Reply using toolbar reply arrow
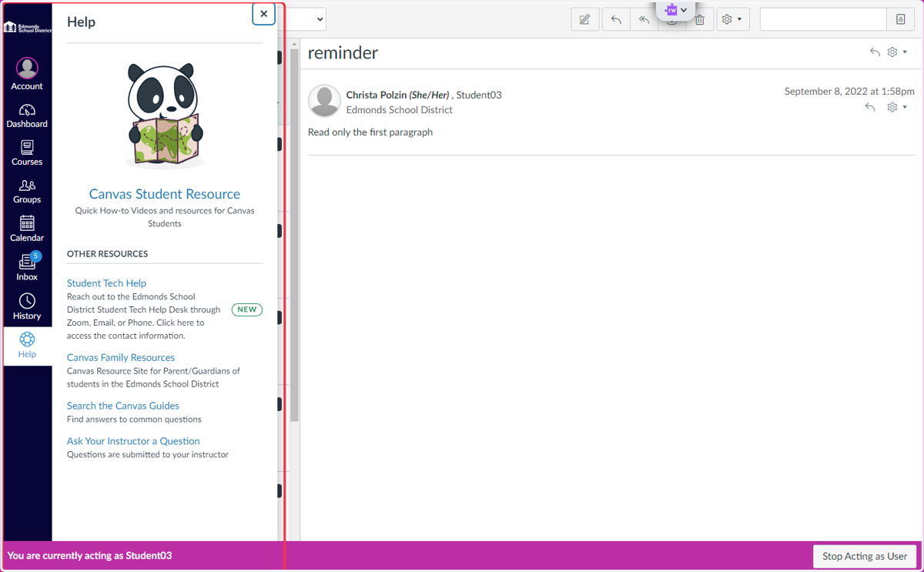 (616, 19)
